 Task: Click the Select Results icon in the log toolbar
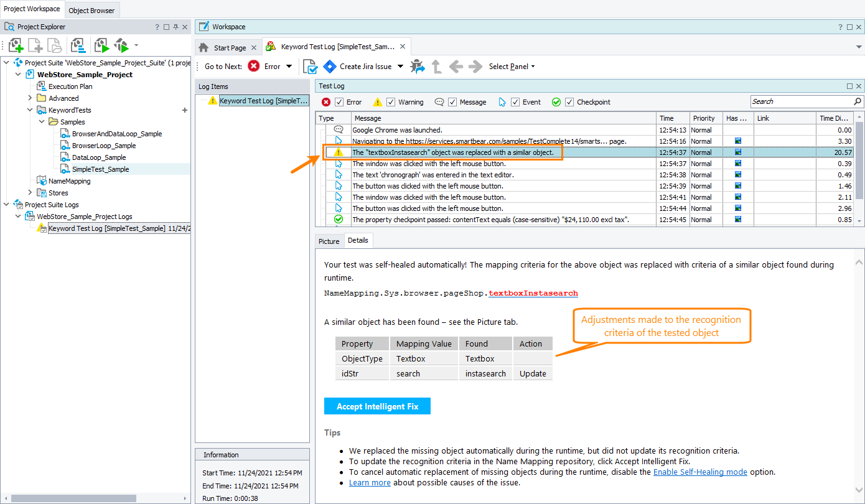coord(311,66)
